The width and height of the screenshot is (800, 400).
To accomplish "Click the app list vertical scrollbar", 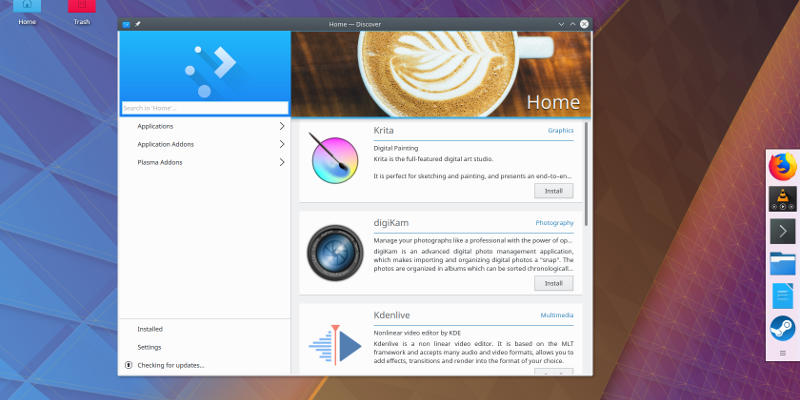I will pos(586,173).
